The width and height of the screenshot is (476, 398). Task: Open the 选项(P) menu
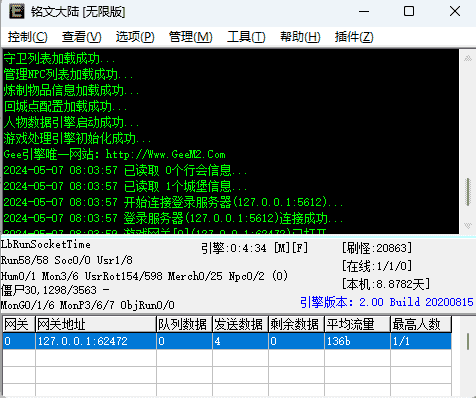135,37
